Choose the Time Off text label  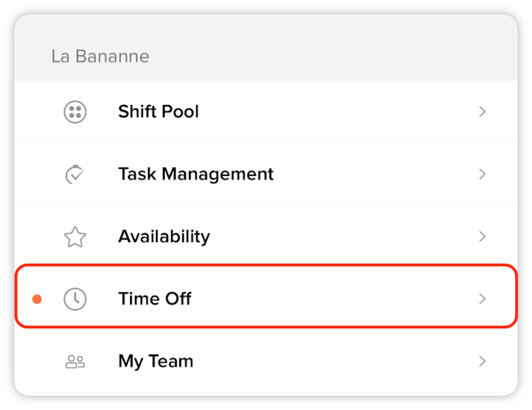pyautogui.click(x=154, y=299)
